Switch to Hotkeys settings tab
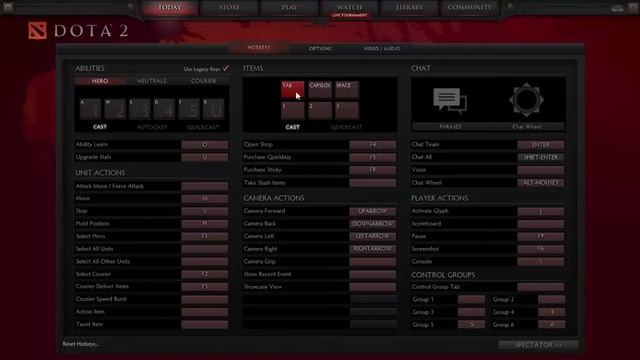The height and width of the screenshot is (360, 640). click(x=259, y=48)
